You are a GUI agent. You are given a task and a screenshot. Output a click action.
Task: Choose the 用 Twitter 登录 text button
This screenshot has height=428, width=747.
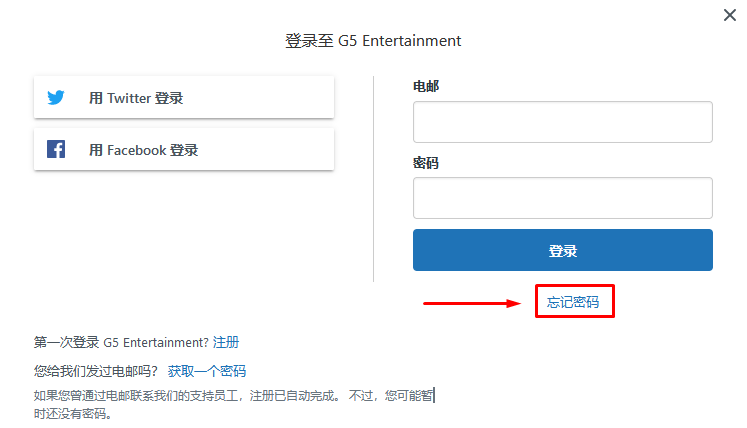point(184,97)
